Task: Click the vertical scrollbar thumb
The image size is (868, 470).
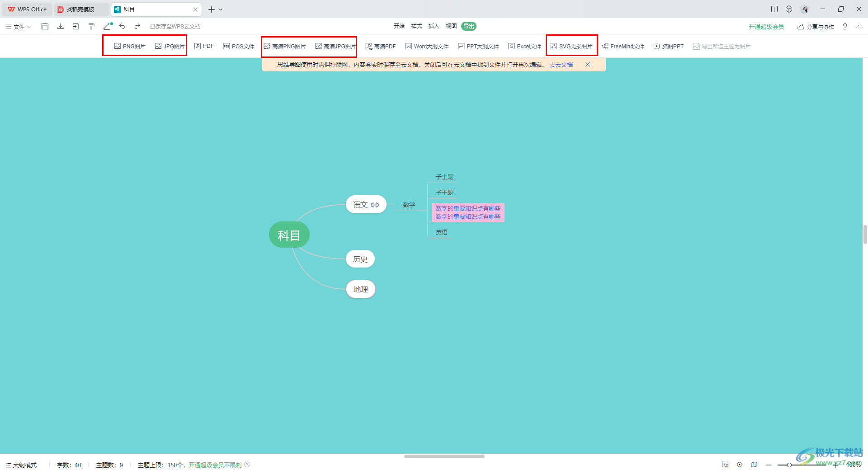Action: [x=865, y=235]
